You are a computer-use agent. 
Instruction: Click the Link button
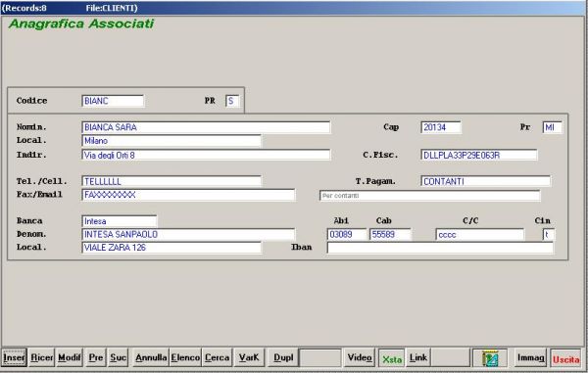coord(418,357)
